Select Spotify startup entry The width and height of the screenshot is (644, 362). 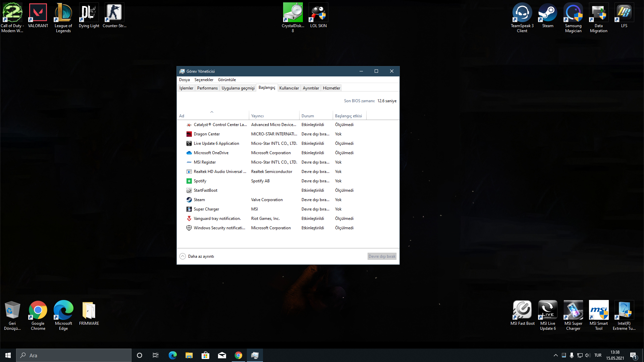coord(288,181)
